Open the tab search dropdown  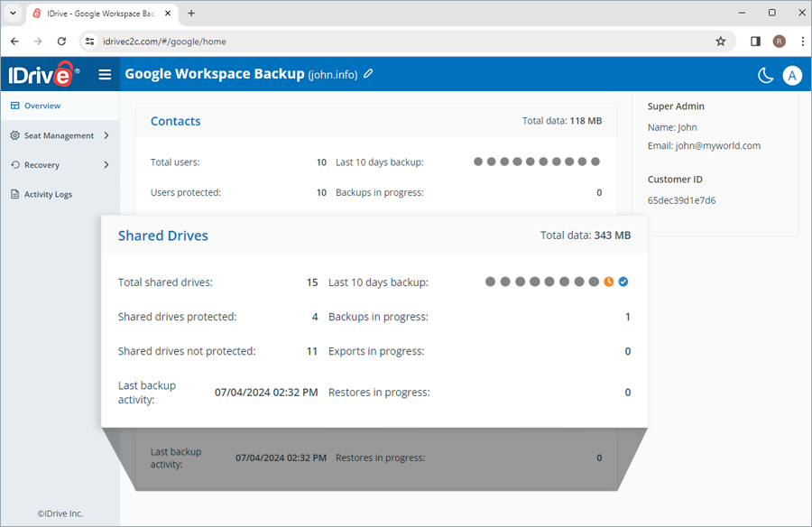pyautogui.click(x=13, y=14)
